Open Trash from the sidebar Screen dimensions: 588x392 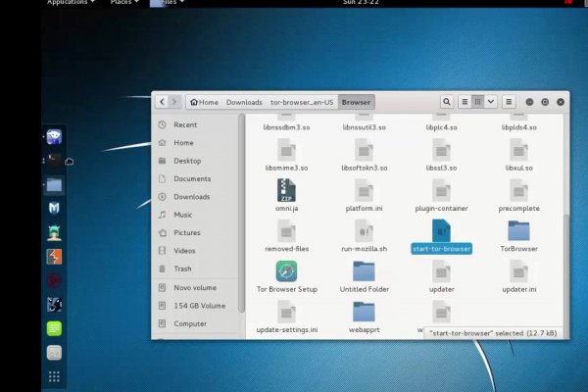pos(183,269)
